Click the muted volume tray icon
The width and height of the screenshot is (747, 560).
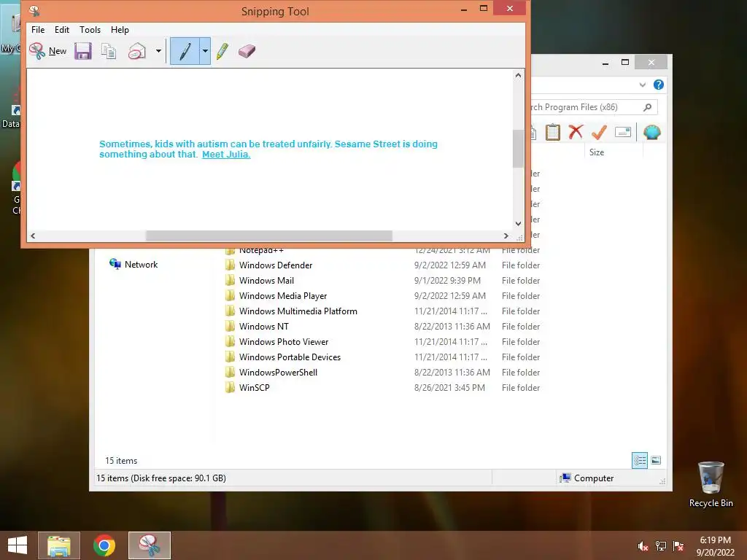(x=643, y=546)
